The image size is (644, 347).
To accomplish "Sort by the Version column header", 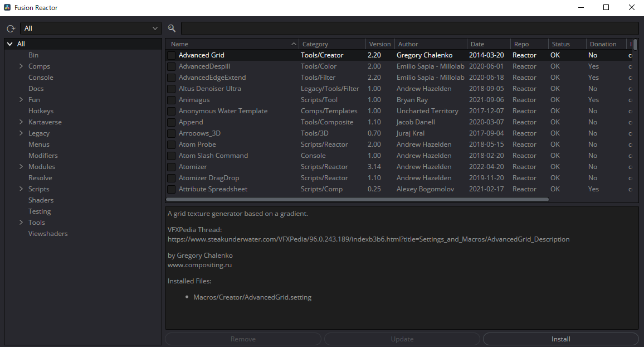I will 380,44.
